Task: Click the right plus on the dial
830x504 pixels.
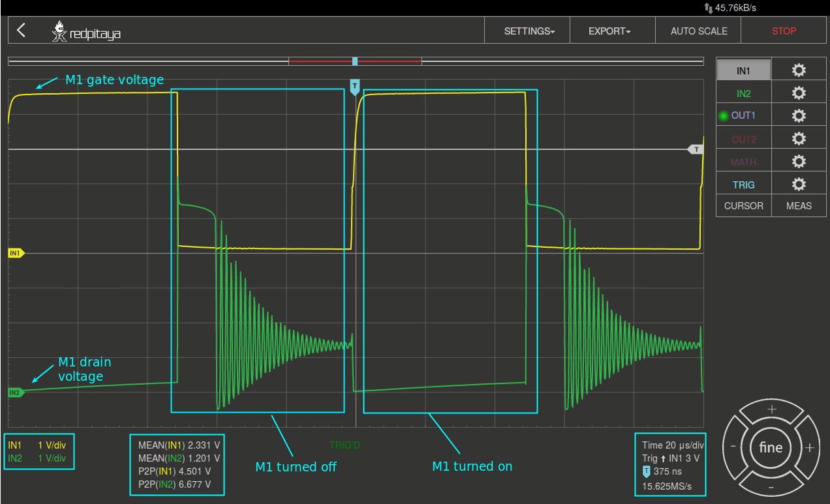Action: [x=809, y=448]
